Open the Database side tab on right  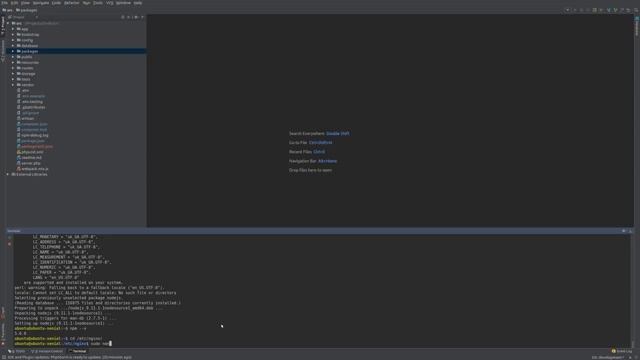637,27
